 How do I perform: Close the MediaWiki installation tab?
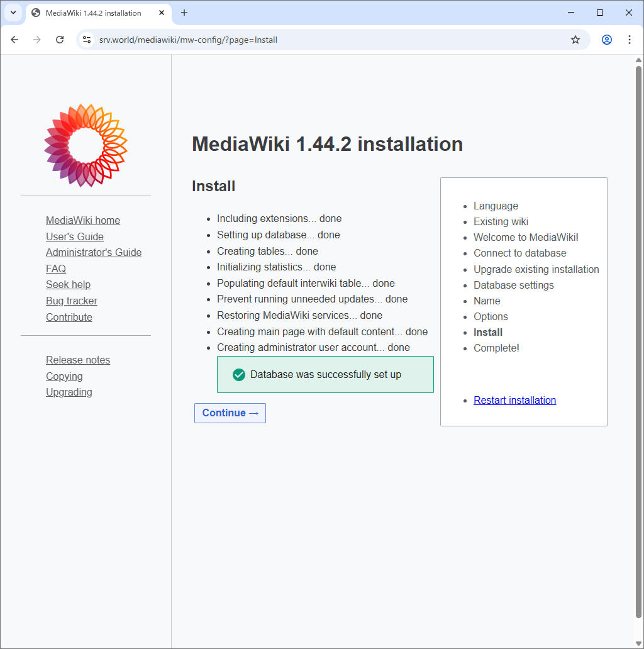coord(162,13)
